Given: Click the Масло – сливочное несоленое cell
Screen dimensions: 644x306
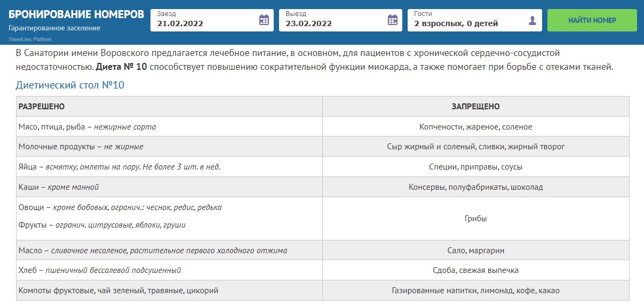Looking at the screenshot, I should pos(169,251).
